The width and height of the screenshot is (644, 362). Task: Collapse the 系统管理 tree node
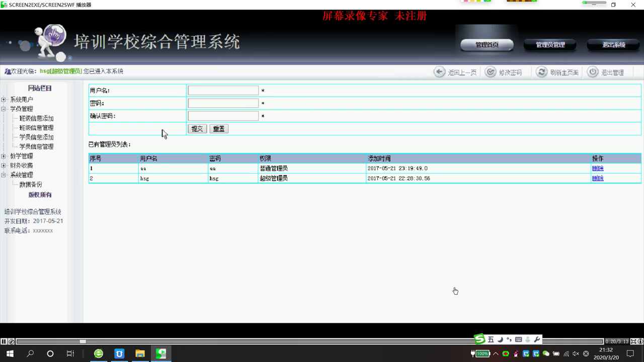click(x=4, y=174)
